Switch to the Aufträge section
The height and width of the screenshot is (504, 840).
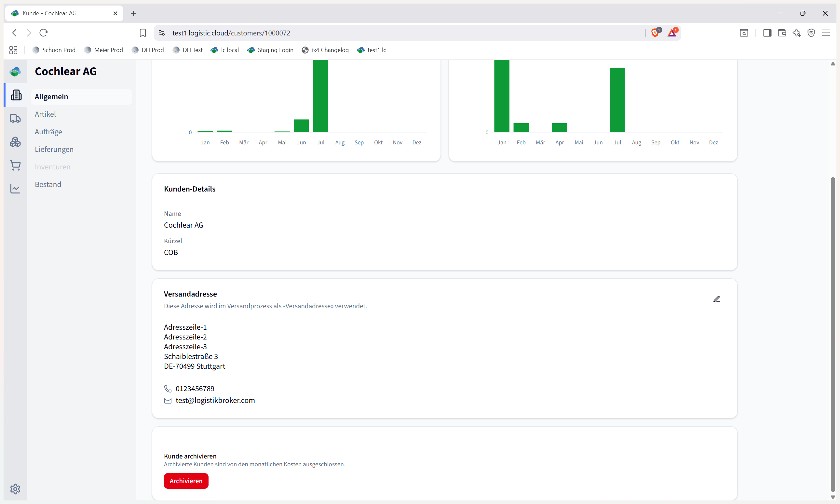[x=48, y=132]
